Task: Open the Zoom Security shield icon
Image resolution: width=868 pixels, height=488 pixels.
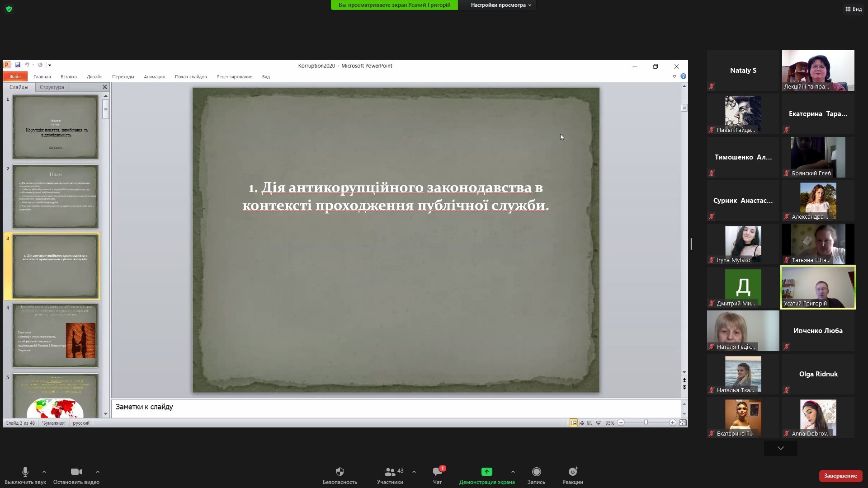Action: (x=340, y=472)
